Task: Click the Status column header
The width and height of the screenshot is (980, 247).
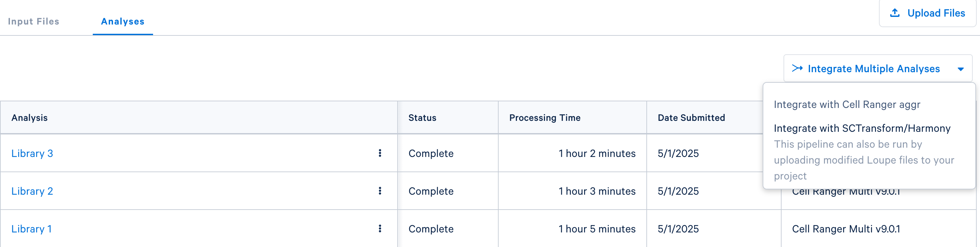Action: (x=422, y=118)
